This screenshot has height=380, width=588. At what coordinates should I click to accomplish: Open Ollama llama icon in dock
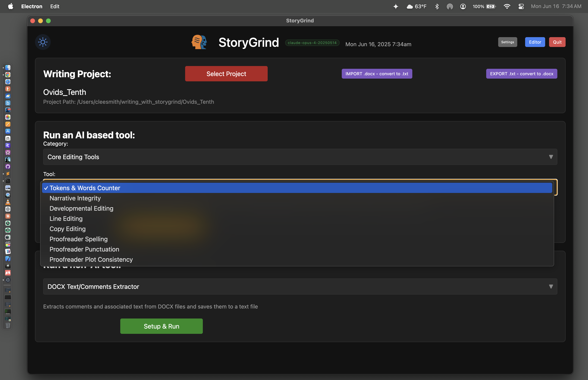click(8, 139)
